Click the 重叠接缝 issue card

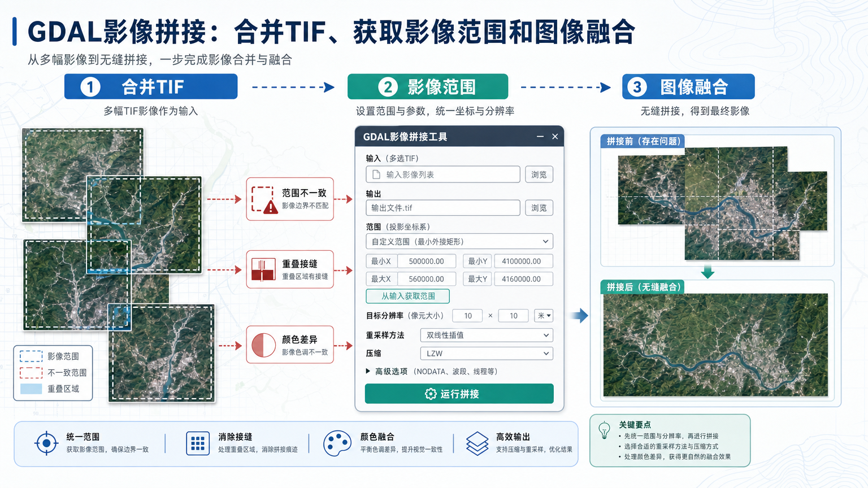click(290, 269)
